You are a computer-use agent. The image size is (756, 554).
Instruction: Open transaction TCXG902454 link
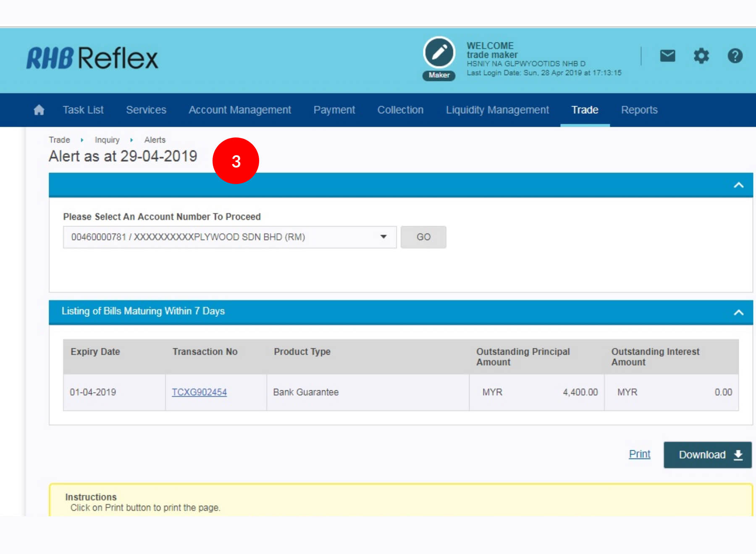[199, 392]
